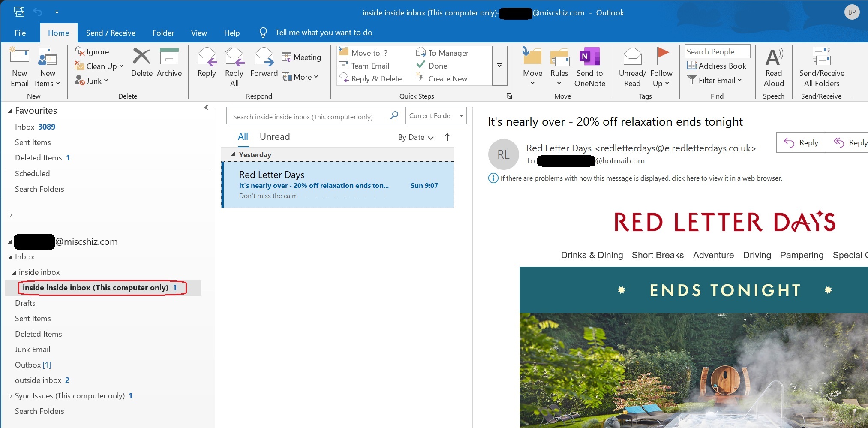
Task: Open the Drinks & Dining link
Action: click(592, 255)
